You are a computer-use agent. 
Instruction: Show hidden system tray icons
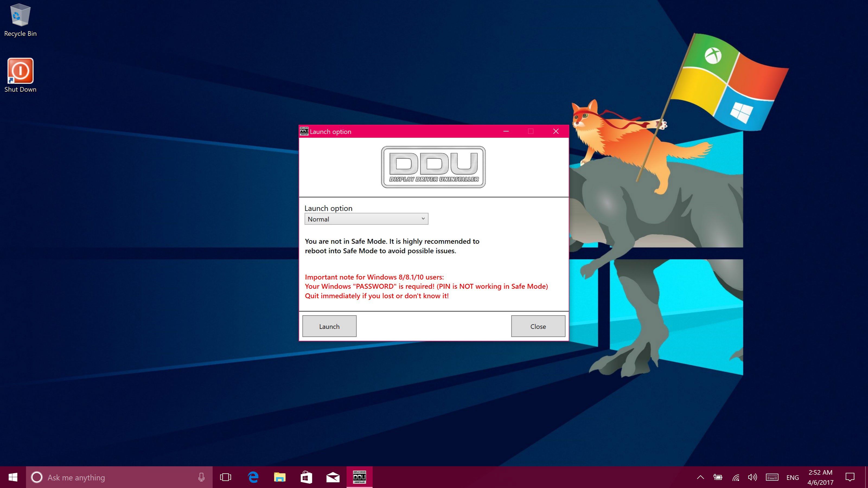(x=701, y=477)
